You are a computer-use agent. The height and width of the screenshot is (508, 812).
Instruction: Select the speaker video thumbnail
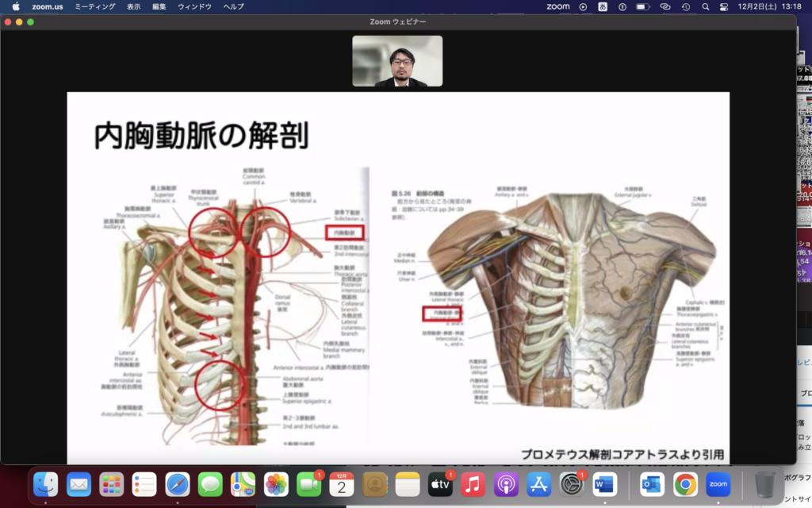397,61
